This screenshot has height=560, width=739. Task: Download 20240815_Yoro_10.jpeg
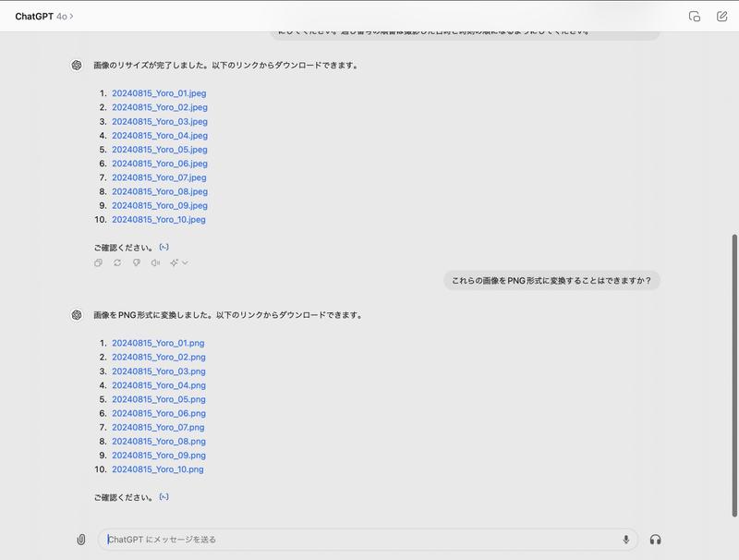pyautogui.click(x=158, y=220)
